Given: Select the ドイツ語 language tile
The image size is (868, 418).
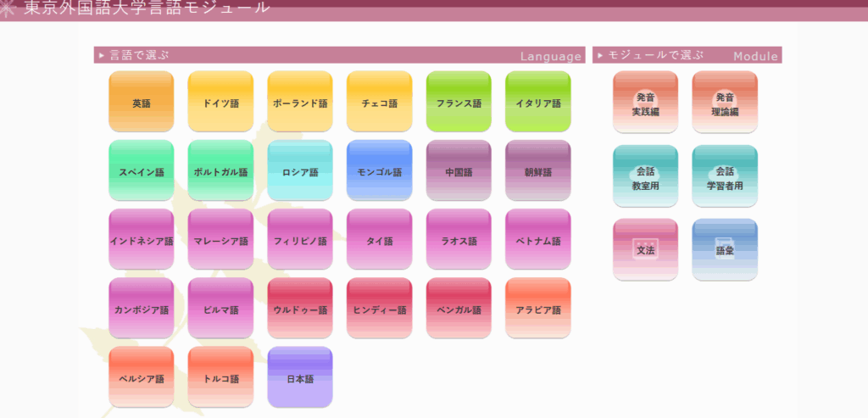Looking at the screenshot, I should (220, 101).
